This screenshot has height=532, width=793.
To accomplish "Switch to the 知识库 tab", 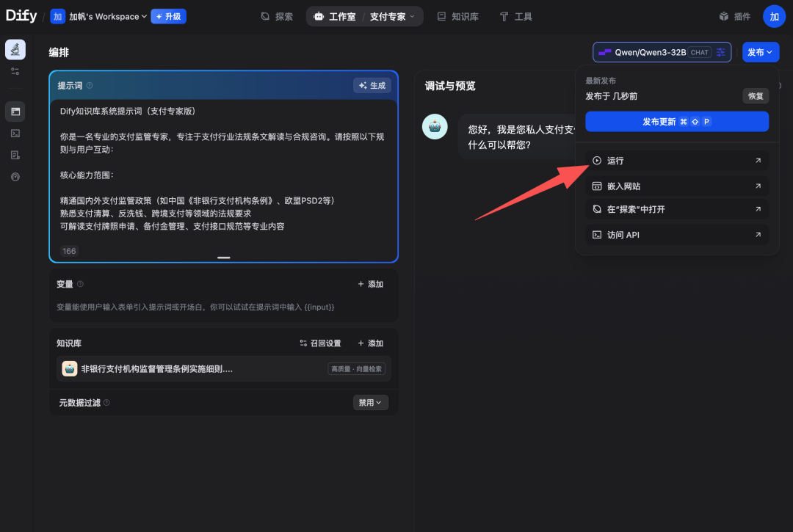I will tap(457, 17).
